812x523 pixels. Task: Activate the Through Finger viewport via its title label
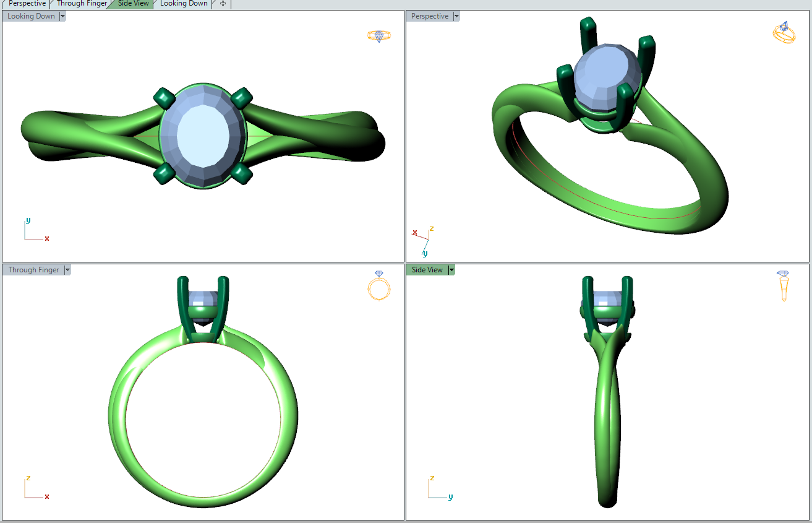(x=34, y=270)
